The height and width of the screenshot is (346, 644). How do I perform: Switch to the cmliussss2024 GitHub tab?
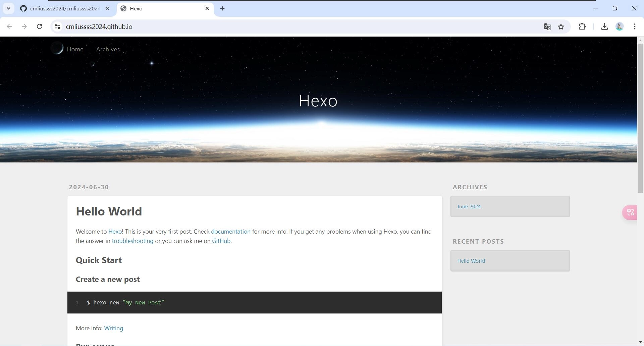click(x=64, y=8)
